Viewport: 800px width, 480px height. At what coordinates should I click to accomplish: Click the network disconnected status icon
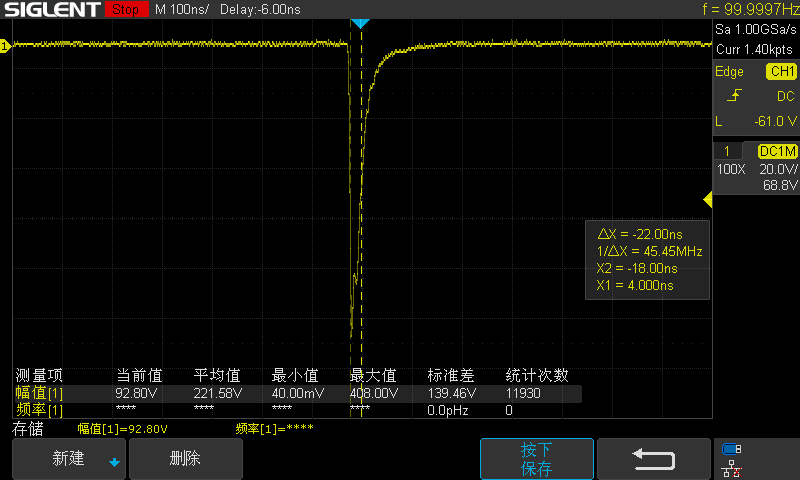click(732, 469)
